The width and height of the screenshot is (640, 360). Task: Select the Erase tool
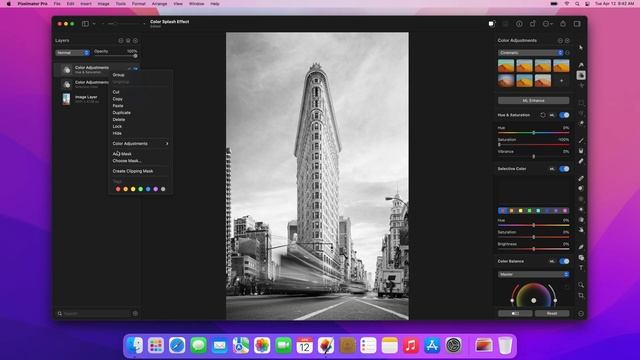point(581,161)
